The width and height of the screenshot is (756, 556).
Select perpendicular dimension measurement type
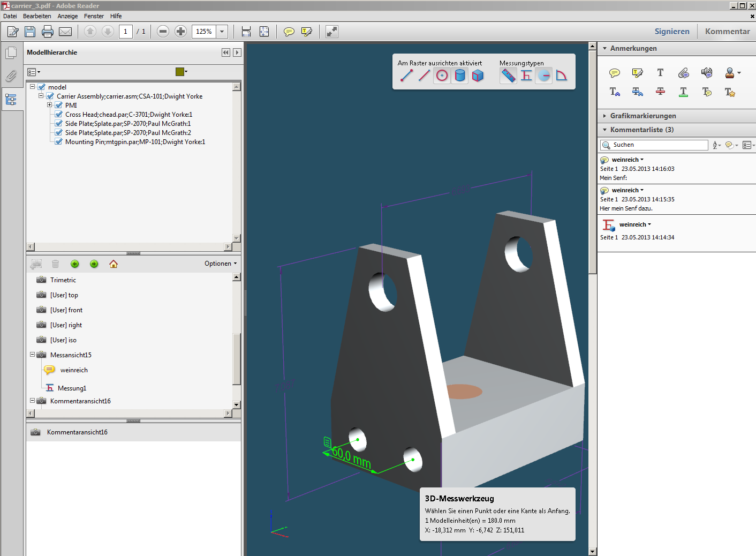[x=526, y=76]
